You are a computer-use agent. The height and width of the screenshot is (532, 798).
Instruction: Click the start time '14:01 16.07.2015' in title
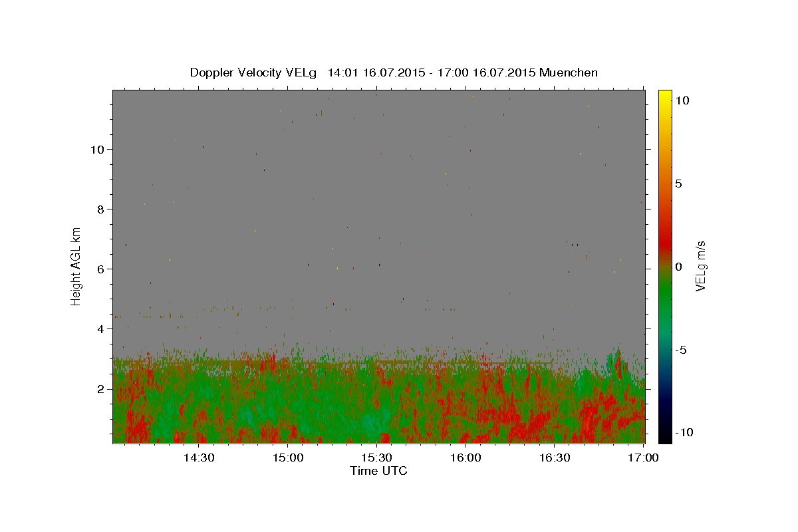pyautogui.click(x=375, y=72)
